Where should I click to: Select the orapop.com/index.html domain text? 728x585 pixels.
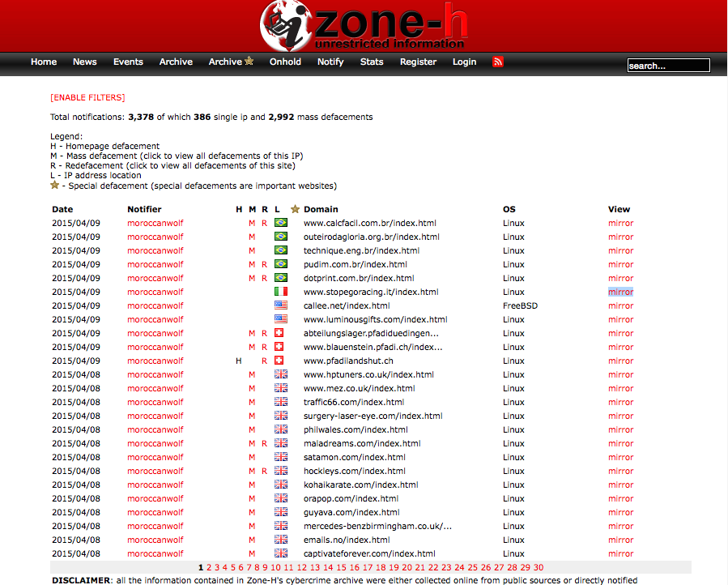click(x=351, y=498)
